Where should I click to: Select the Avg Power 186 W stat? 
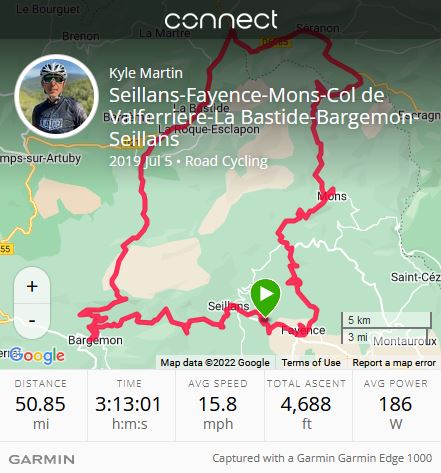pyautogui.click(x=396, y=405)
